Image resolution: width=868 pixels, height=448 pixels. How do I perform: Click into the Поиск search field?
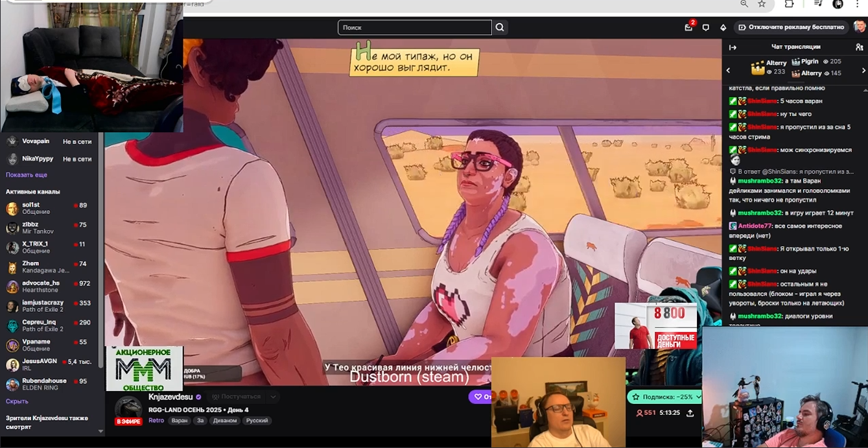(415, 27)
